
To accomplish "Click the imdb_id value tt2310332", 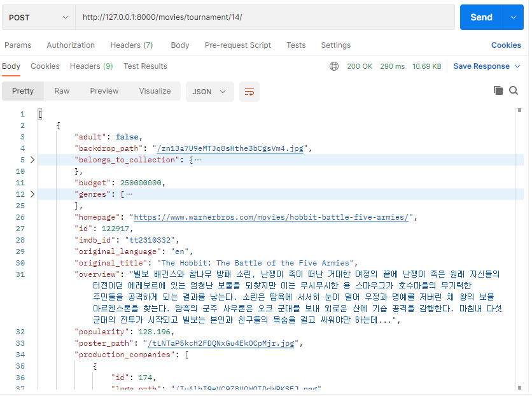I will click(150, 240).
